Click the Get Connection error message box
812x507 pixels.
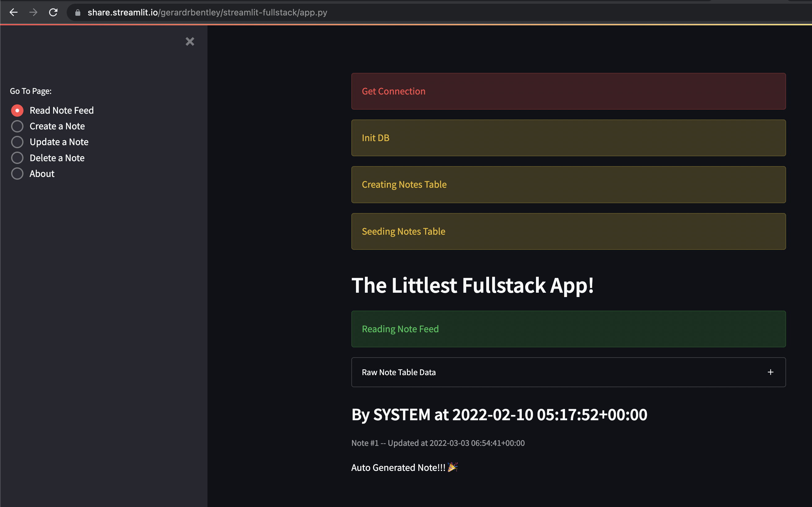click(568, 91)
